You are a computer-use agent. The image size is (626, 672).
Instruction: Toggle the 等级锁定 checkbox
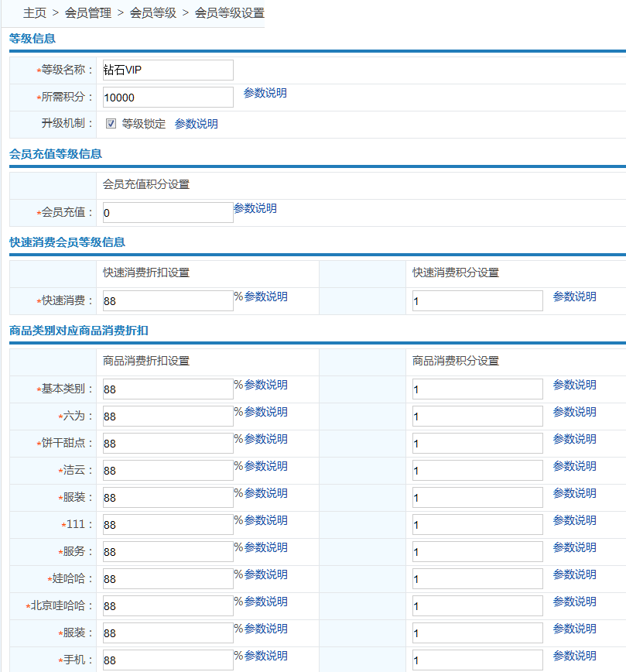click(111, 124)
